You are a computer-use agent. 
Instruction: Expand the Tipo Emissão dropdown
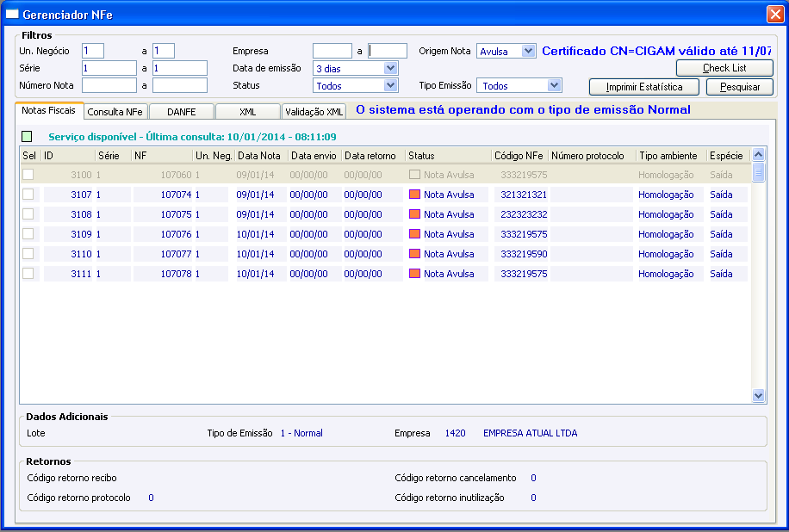(555, 85)
